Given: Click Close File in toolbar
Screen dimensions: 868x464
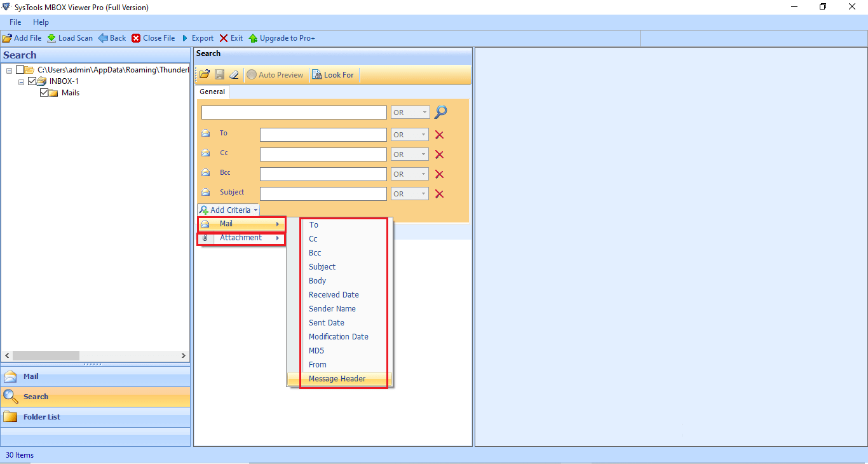Looking at the screenshot, I should [x=153, y=38].
